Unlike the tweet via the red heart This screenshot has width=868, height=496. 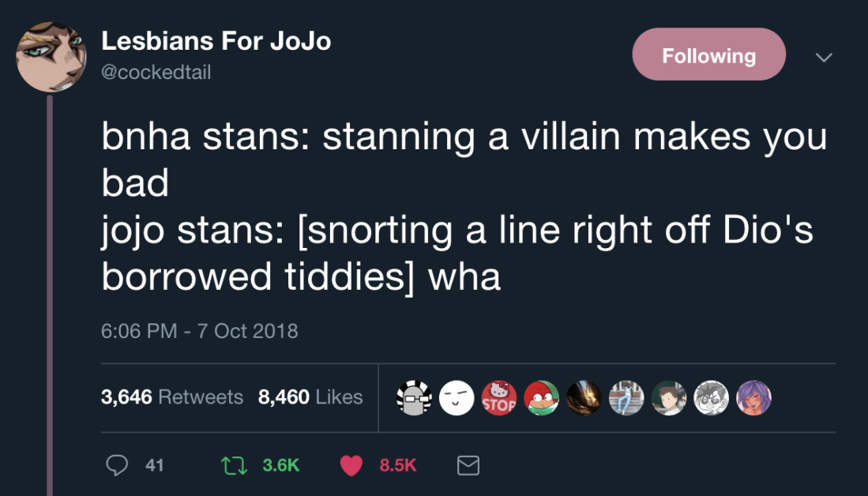point(352,466)
